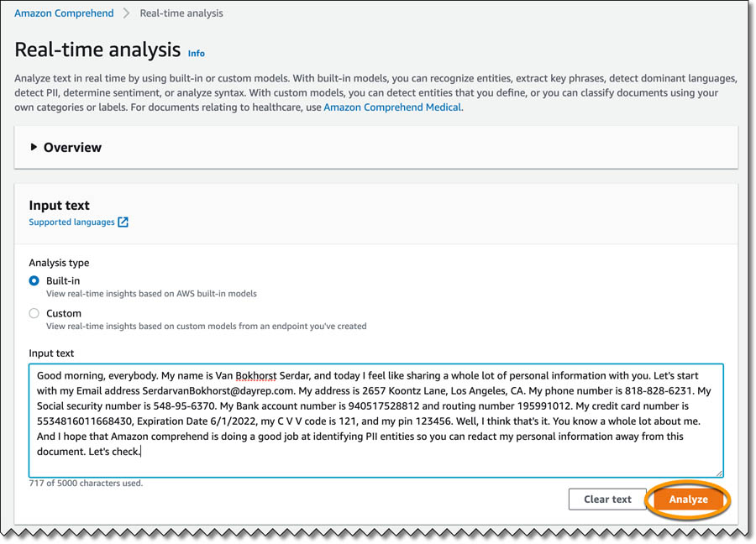Image resolution: width=756 pixels, height=544 pixels.
Task: Click the Overview section heading text
Action: 72,147
